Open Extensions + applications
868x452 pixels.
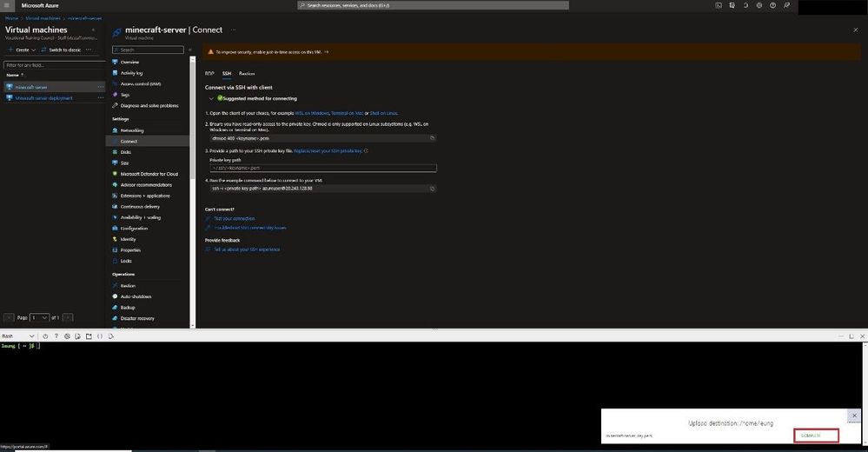(145, 196)
